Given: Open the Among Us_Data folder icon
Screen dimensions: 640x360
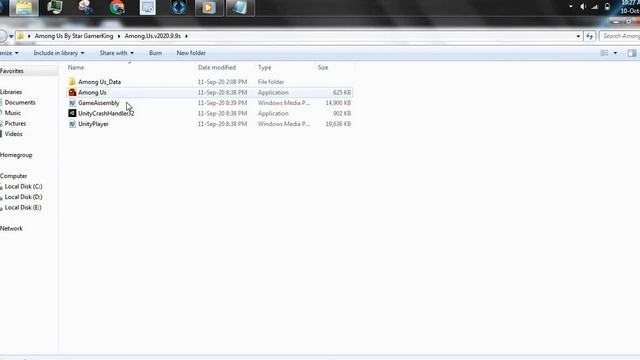Looking at the screenshot, I should pos(72,82).
